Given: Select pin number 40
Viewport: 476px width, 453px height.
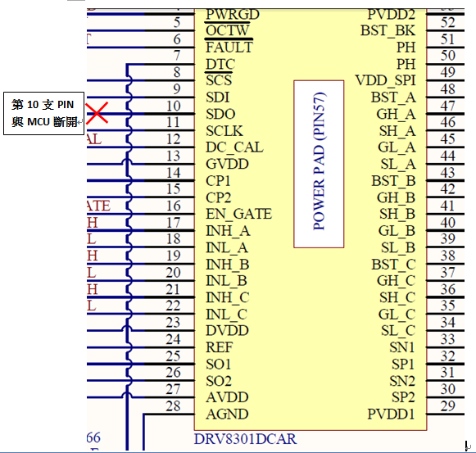Looking at the screenshot, I should coord(448,223).
